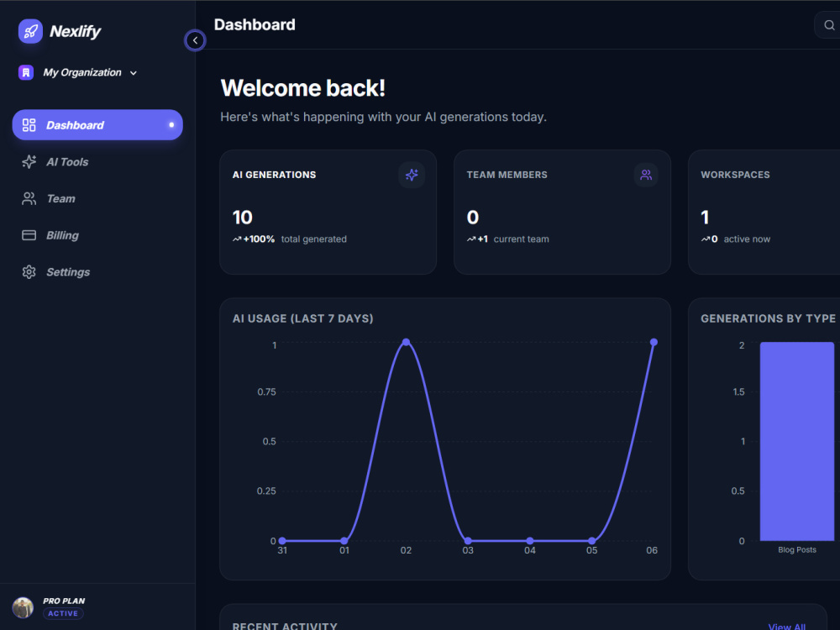Click the active dot on Dashboard item

[x=171, y=125]
